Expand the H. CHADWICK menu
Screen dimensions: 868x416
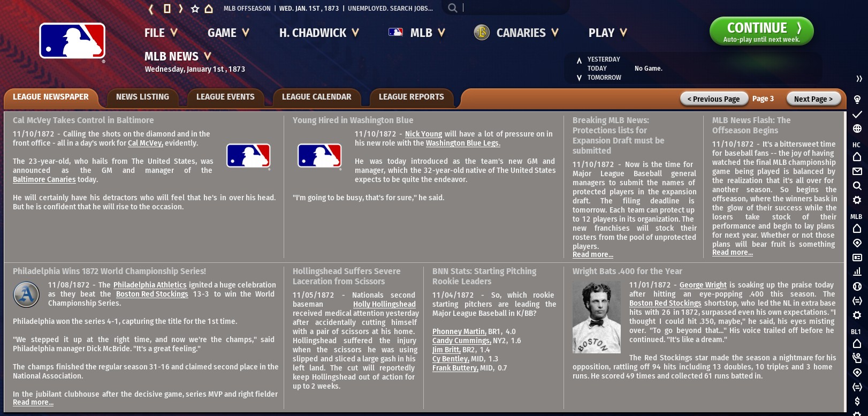[319, 33]
